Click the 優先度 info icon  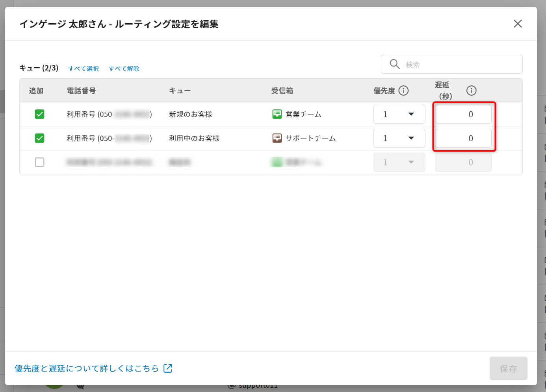pyautogui.click(x=403, y=91)
